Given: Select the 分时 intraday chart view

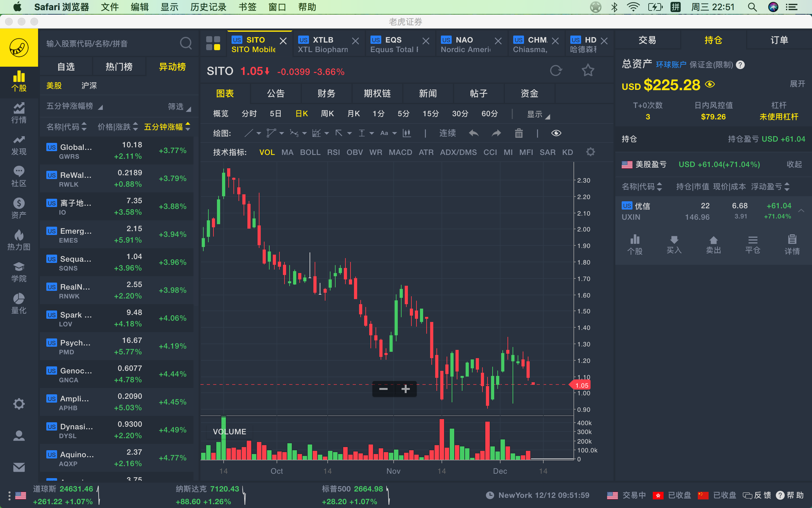Looking at the screenshot, I should coord(249,114).
